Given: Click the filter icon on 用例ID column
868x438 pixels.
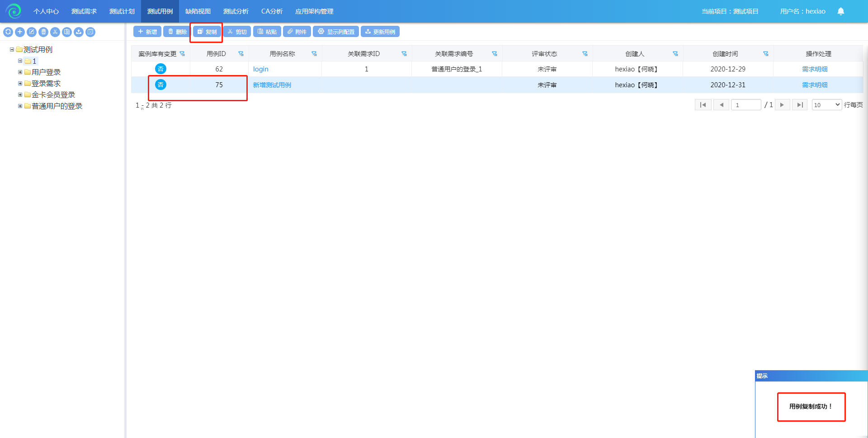Looking at the screenshot, I should click(241, 54).
